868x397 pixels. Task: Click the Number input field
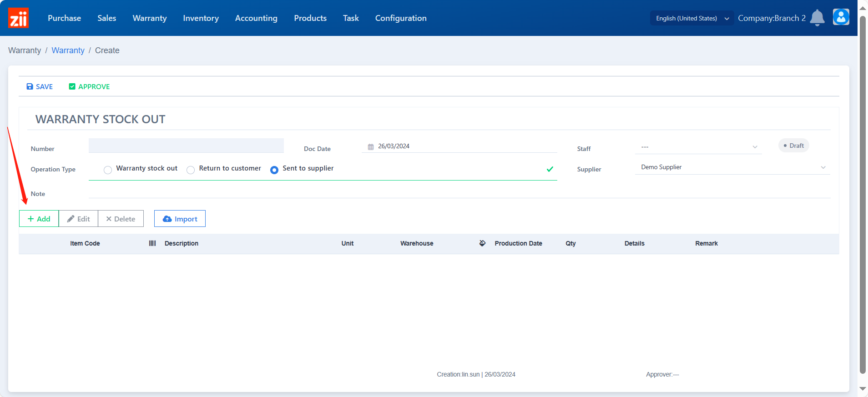coord(186,146)
